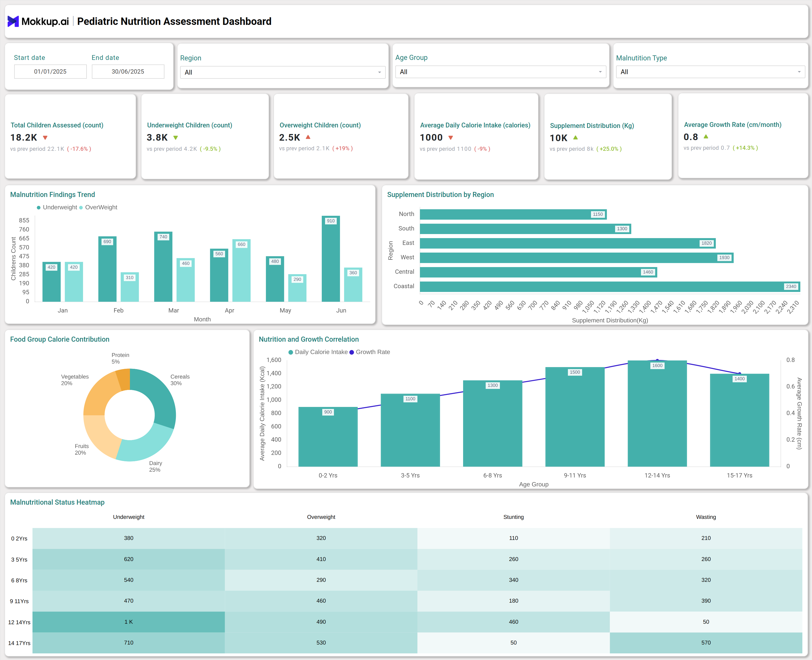Click the green up arrow beside 10K
The image size is (812, 660).
point(575,138)
